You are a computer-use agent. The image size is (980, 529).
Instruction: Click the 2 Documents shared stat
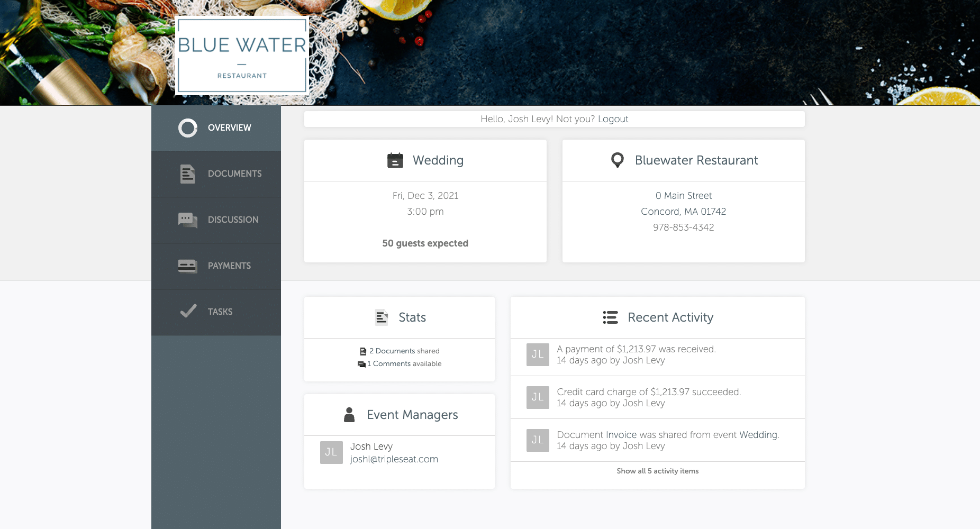pos(400,351)
